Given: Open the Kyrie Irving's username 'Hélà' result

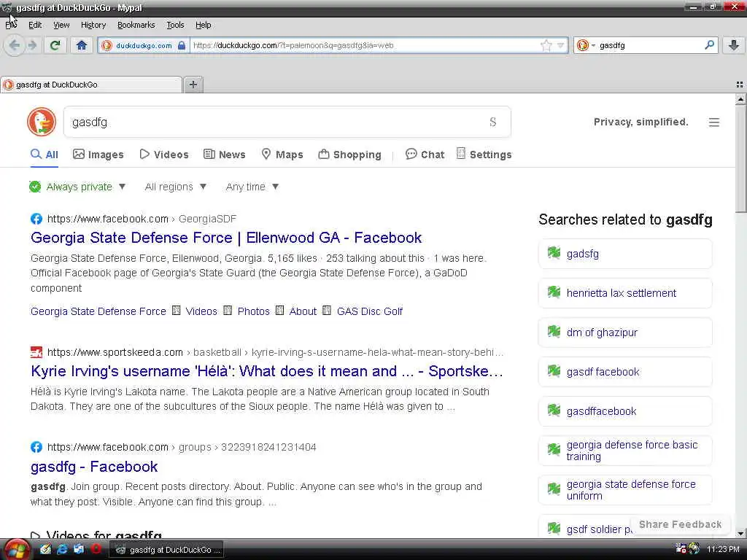Looking at the screenshot, I should pyautogui.click(x=267, y=371).
